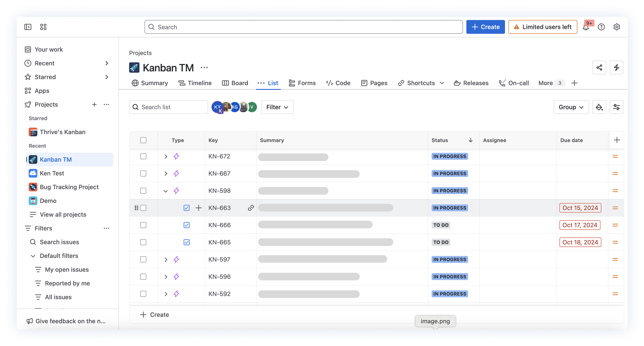Viewport: 644px width, 346px height.
Task: Tick the checkbox for row KN-672
Action: pos(143,156)
